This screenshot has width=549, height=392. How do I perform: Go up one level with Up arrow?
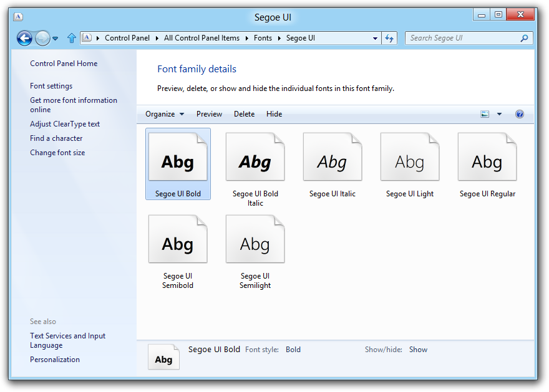[x=71, y=38]
